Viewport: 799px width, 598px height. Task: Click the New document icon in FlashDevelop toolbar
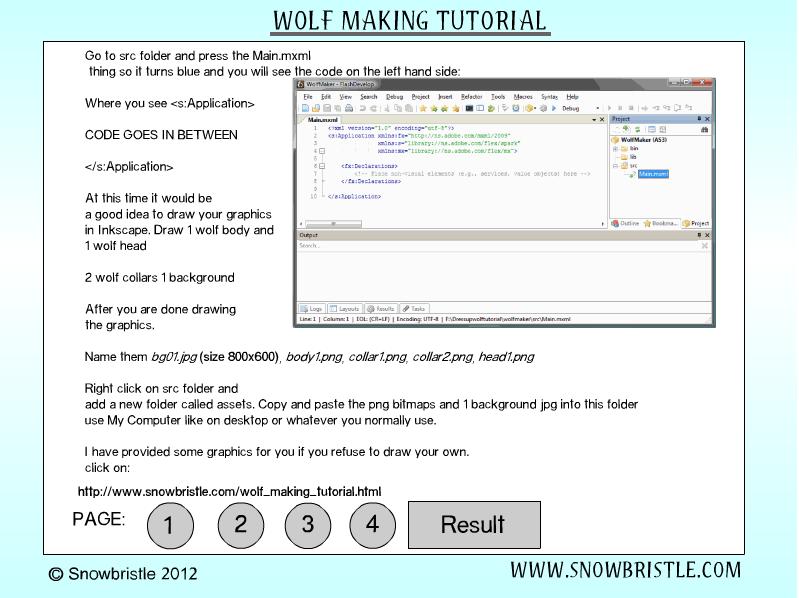pos(305,108)
